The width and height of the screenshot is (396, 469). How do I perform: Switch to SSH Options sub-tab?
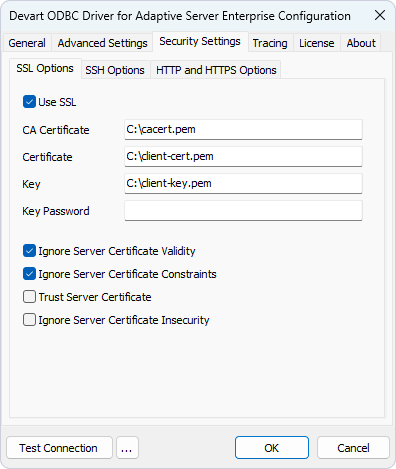point(115,70)
